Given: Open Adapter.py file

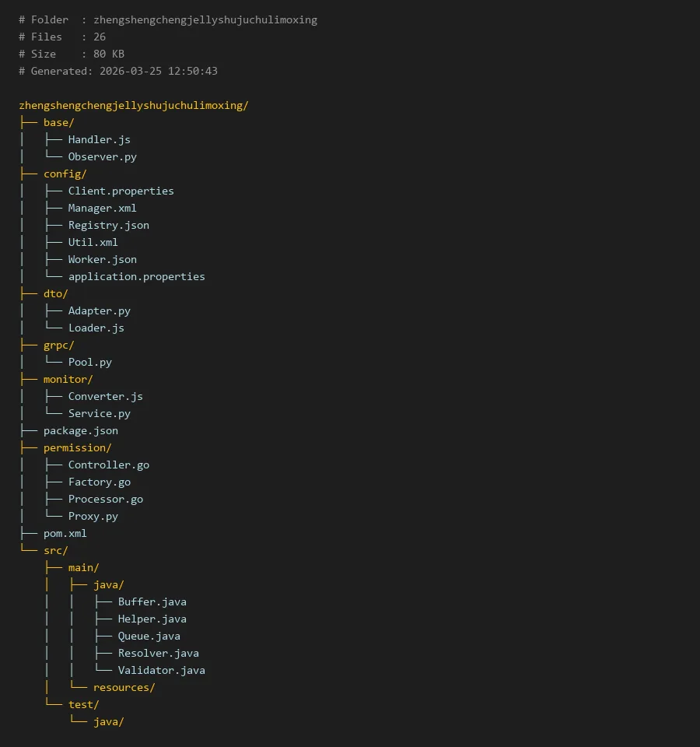Looking at the screenshot, I should [x=99, y=311].
